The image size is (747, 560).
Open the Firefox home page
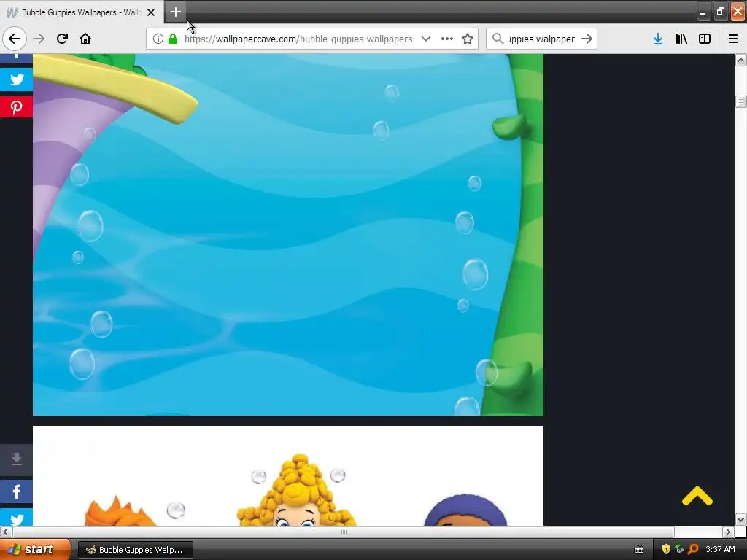(x=85, y=39)
